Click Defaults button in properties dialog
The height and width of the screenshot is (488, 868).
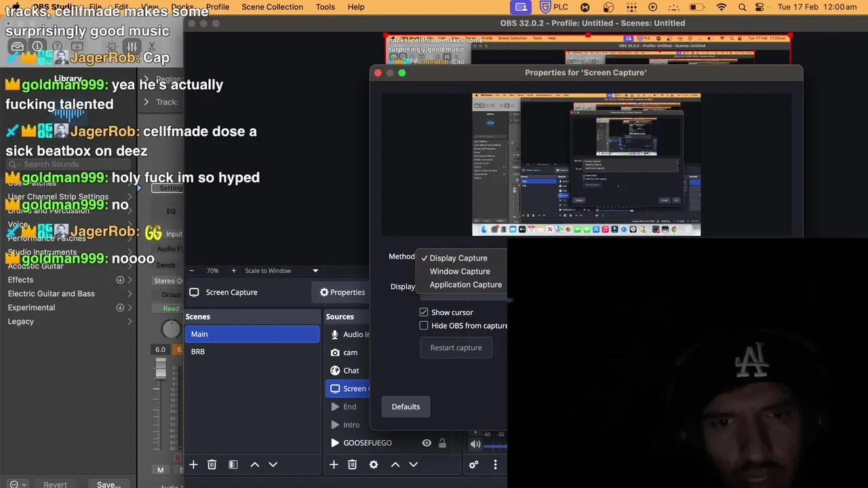406,407
